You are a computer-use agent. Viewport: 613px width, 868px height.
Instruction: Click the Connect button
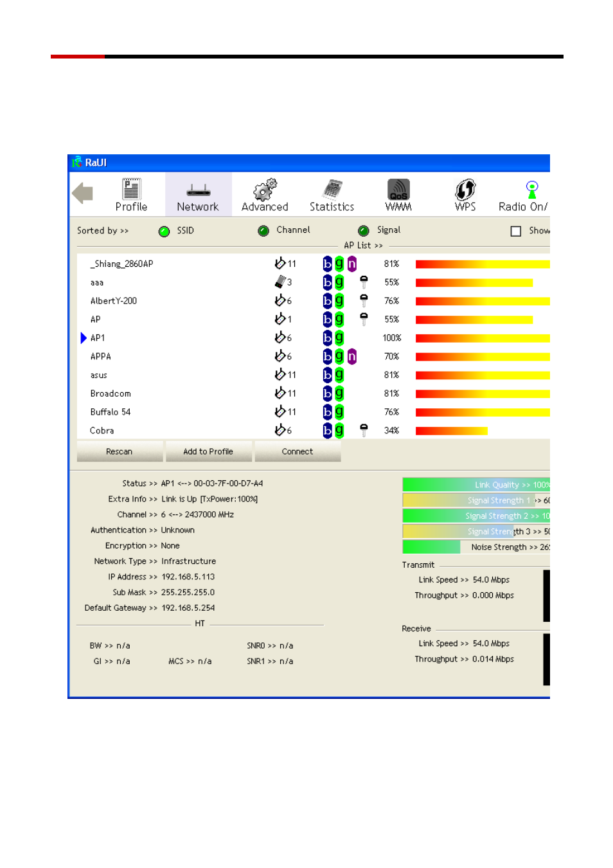[298, 451]
